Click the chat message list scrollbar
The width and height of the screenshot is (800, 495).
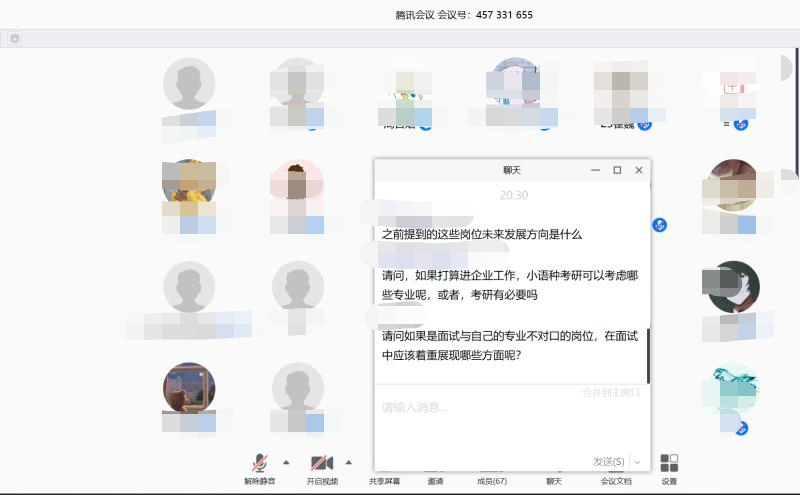pos(648,355)
